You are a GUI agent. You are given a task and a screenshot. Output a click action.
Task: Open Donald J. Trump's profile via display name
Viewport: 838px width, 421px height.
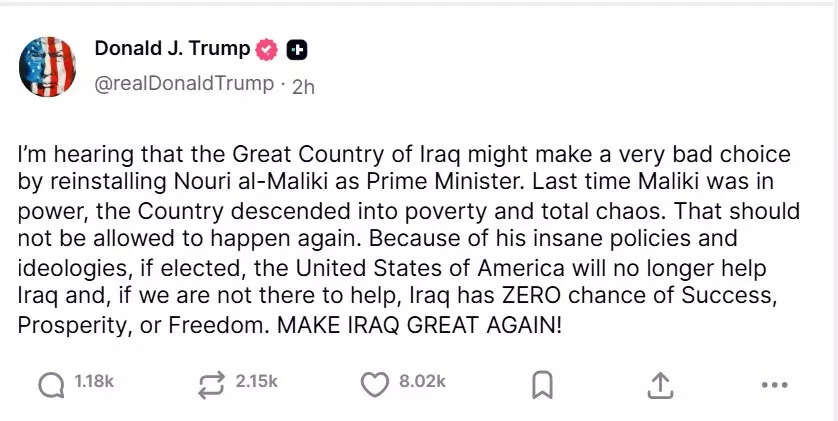click(x=172, y=49)
